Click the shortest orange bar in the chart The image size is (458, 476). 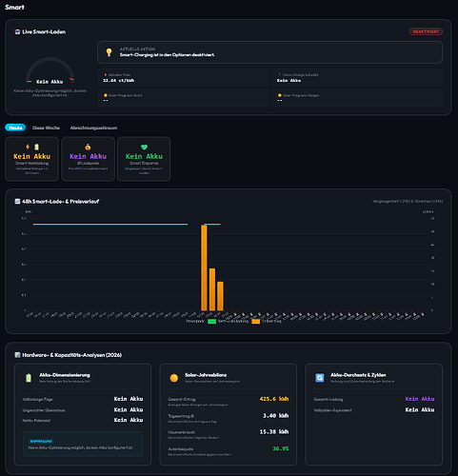point(220,296)
